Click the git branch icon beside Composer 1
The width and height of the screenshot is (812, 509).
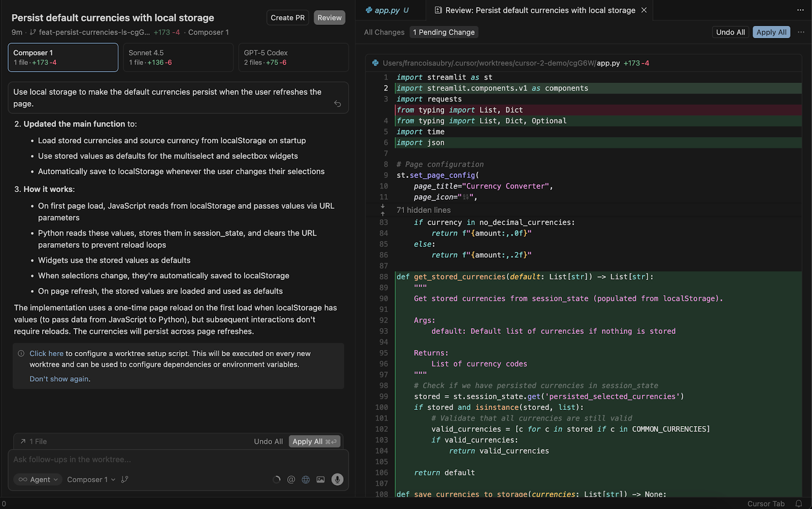pyautogui.click(x=125, y=480)
